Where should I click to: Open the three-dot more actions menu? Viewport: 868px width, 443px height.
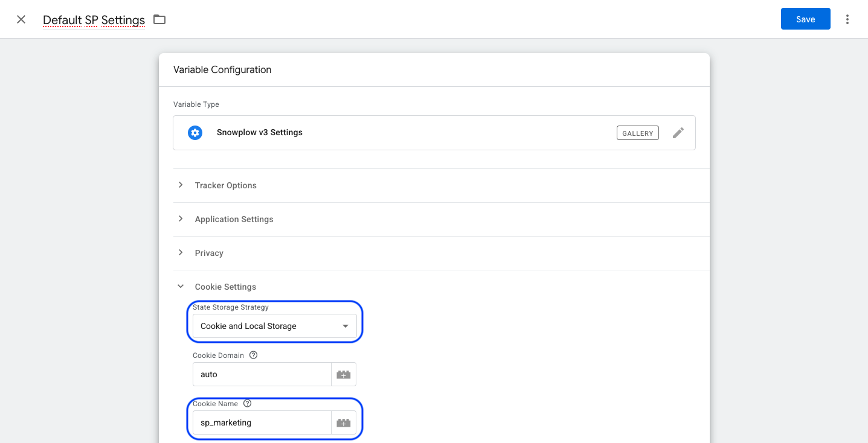pos(847,19)
